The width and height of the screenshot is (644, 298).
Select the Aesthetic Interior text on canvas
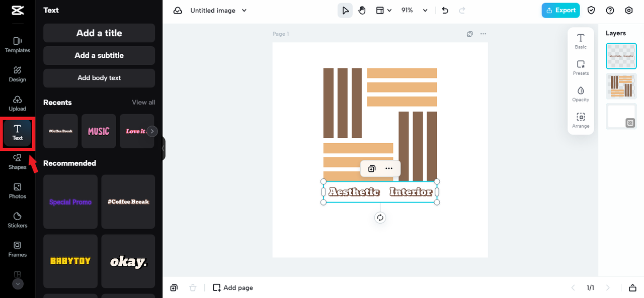pyautogui.click(x=380, y=192)
